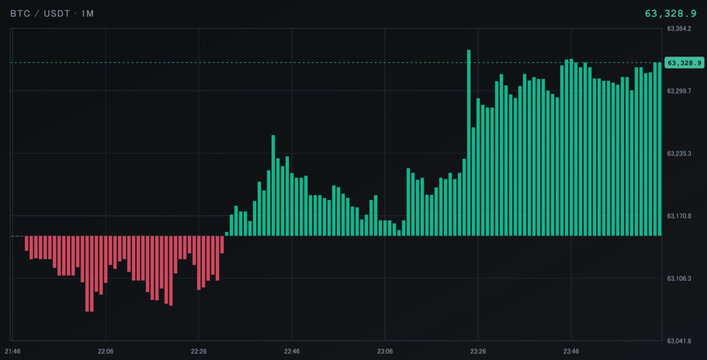Click the 23:26 time axis label
This screenshot has width=707, height=360.
point(478,351)
